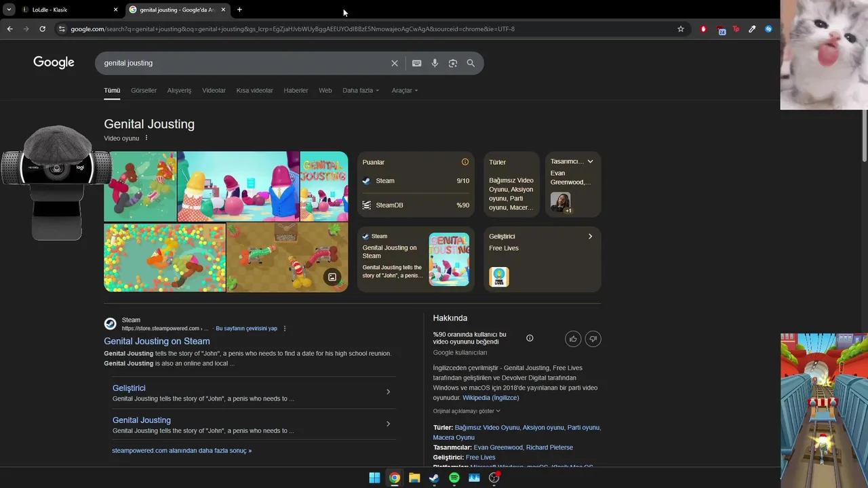
Task: Open the blue Shazam extension icon
Action: pyautogui.click(x=768, y=29)
